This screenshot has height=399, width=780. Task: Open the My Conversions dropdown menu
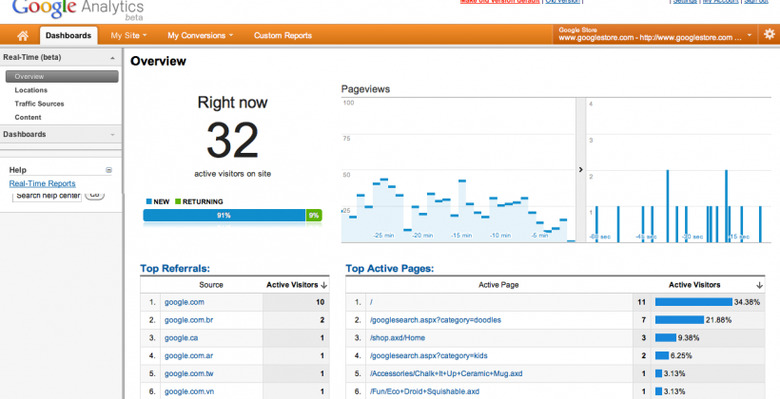(200, 35)
